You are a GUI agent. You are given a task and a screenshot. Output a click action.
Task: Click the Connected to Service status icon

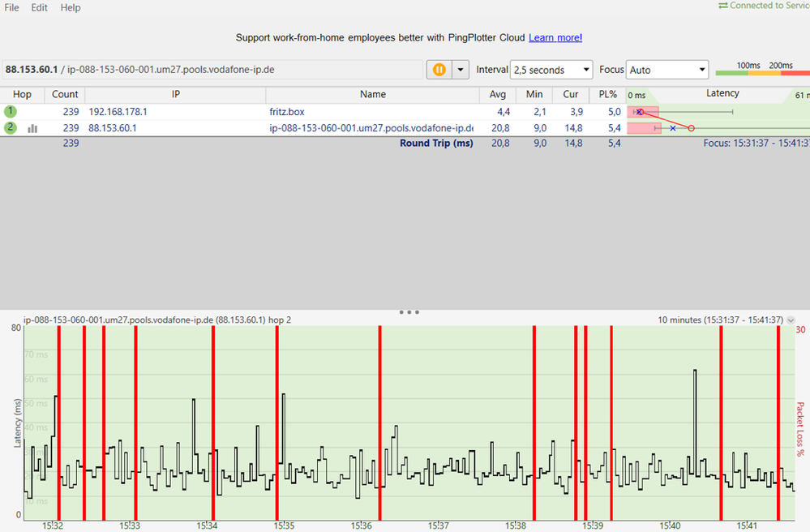coord(723,5)
